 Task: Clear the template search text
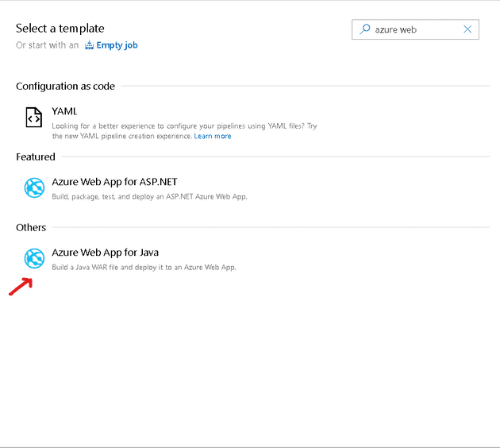tap(467, 29)
